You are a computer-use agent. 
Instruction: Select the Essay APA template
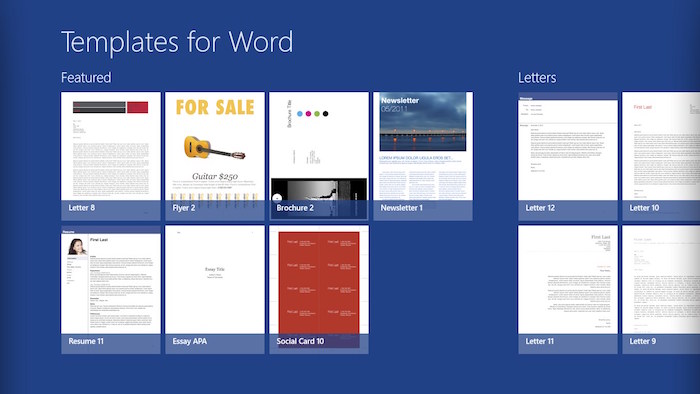[215, 290]
